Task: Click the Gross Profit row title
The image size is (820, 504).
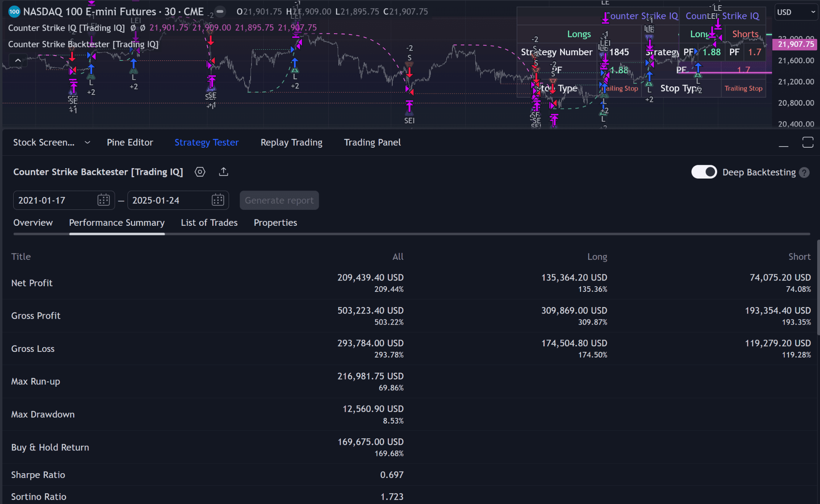Action: 36,316
